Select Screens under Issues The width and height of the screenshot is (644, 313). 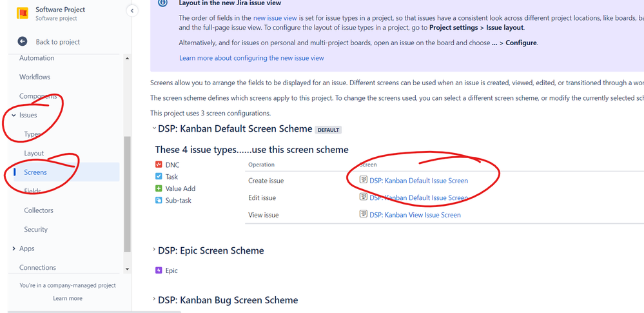click(66, 172)
